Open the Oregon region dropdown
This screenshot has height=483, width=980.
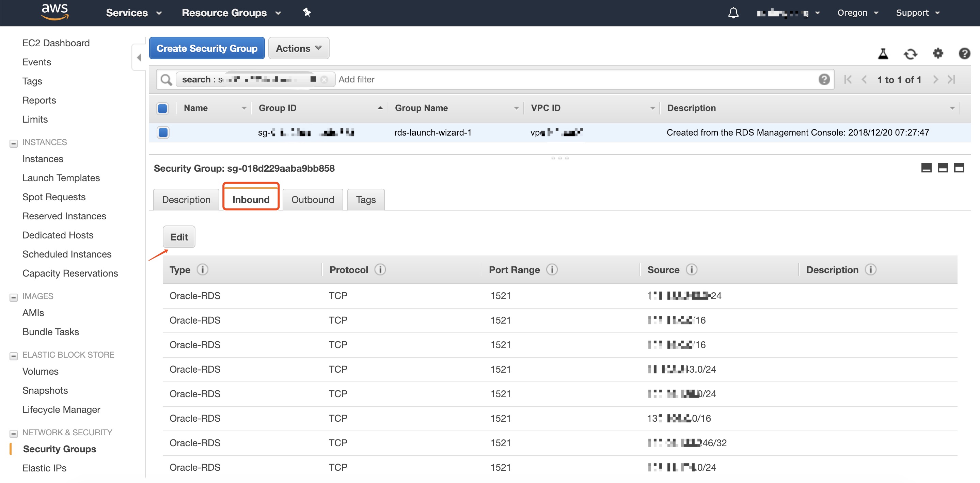[x=857, y=13]
